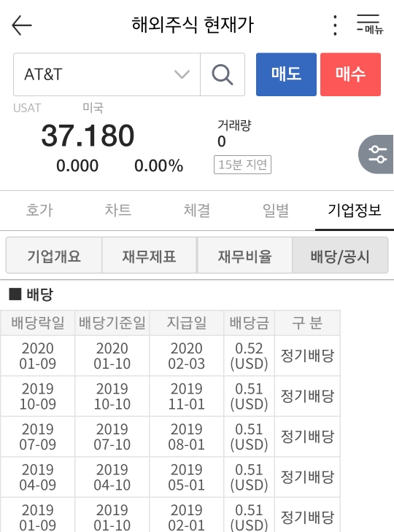This screenshot has width=394, height=532.
Task: Tap the magnifier search icon
Action: click(223, 74)
